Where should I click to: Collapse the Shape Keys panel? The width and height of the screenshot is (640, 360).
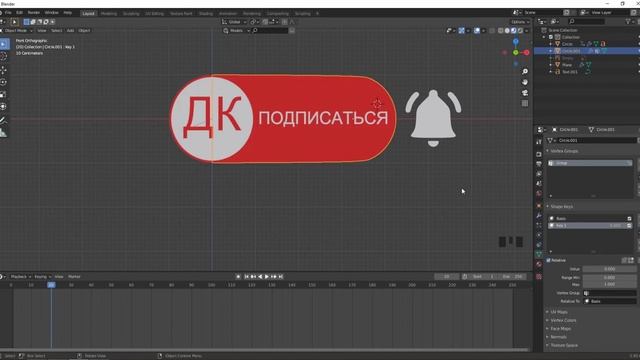tap(561, 207)
